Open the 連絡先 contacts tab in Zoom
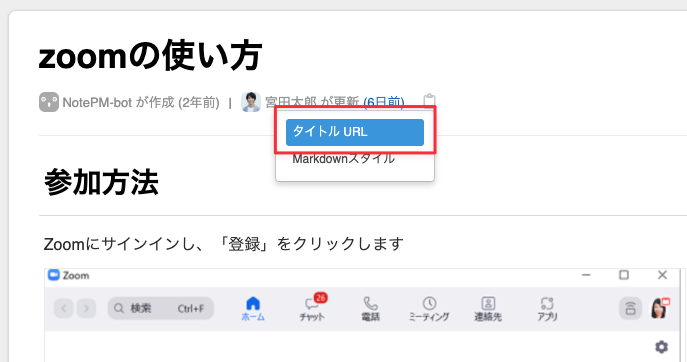 pos(488,309)
